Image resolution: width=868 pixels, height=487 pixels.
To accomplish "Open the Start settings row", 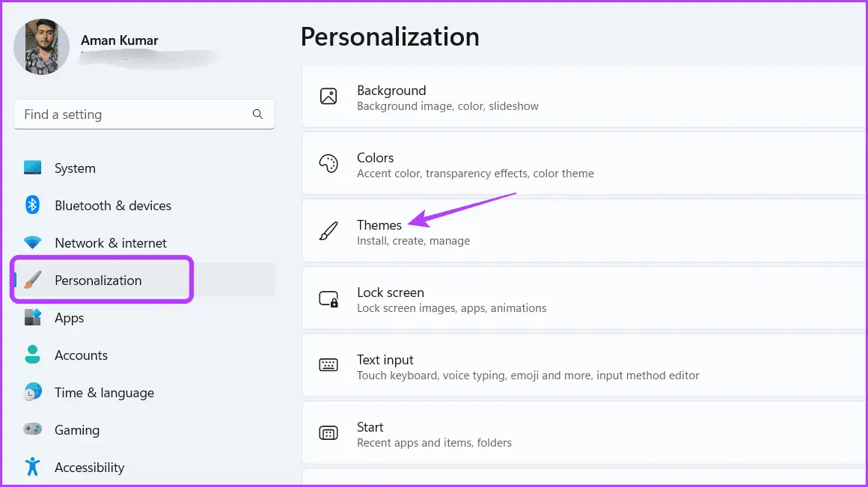I will click(584, 433).
